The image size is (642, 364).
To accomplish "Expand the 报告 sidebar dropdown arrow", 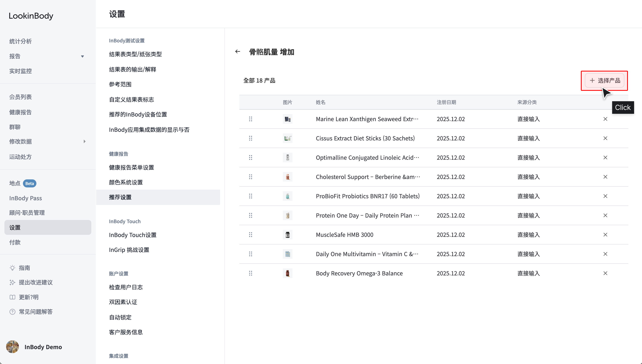I will 82,56.
